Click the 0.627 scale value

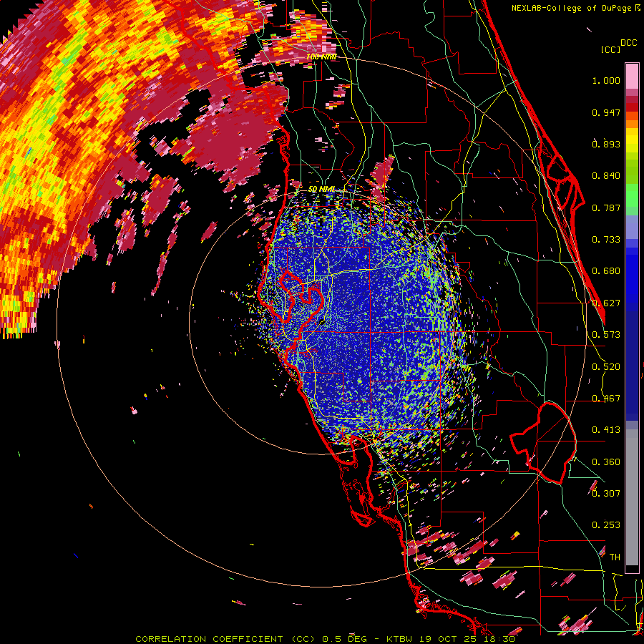[x=606, y=303]
